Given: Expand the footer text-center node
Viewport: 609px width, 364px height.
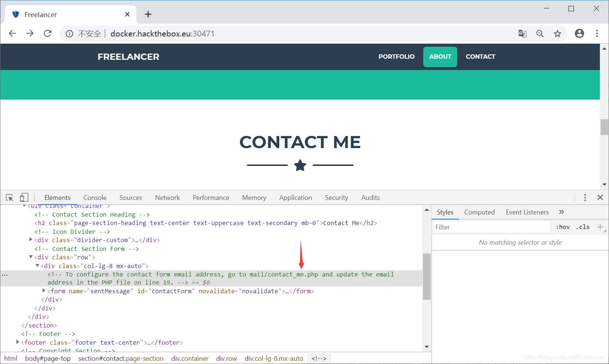Looking at the screenshot, I should click(x=18, y=342).
